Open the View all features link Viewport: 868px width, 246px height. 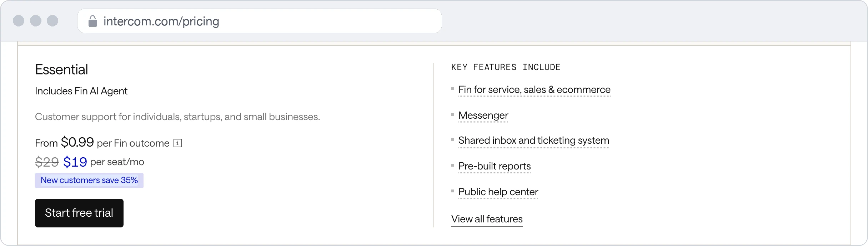click(x=487, y=219)
